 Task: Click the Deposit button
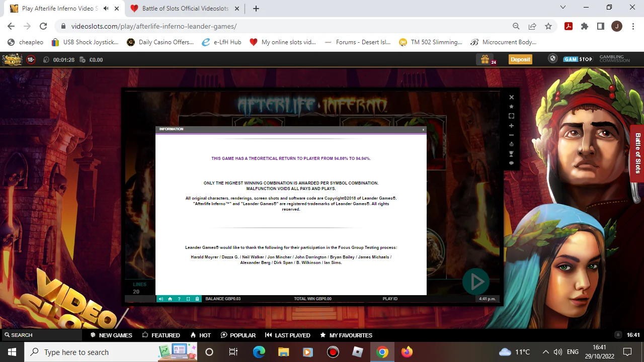tap(520, 59)
